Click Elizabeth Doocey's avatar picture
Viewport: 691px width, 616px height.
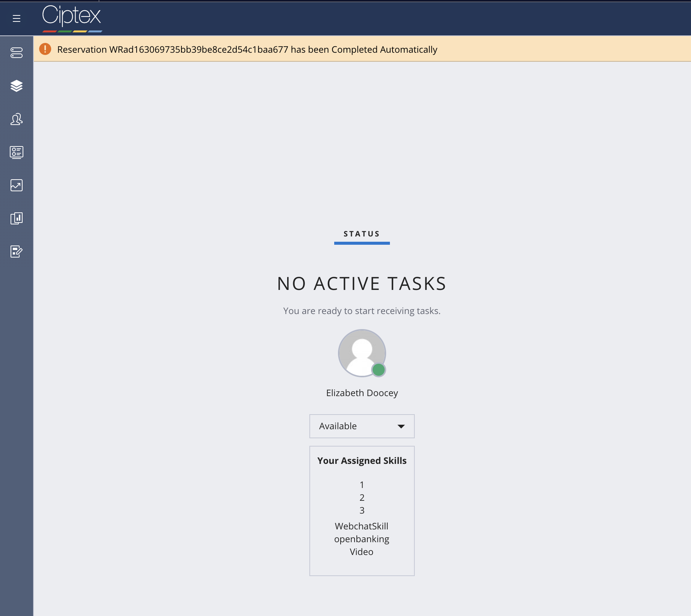[x=362, y=353]
